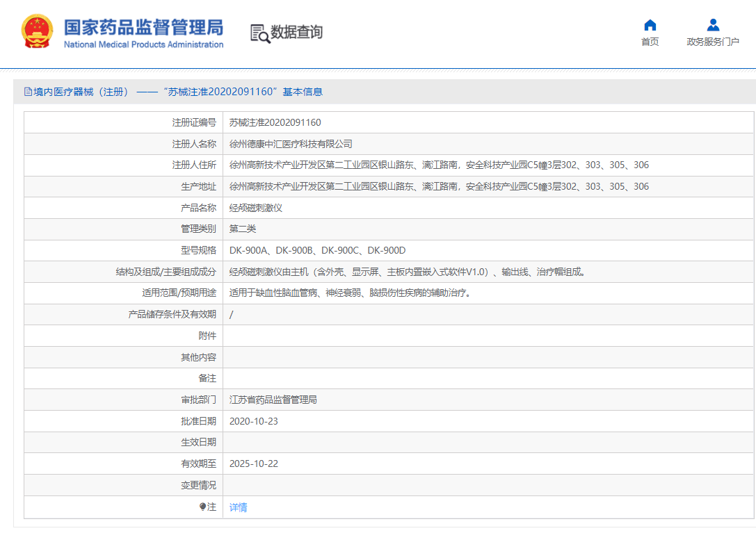Click the 产品储存条件及有效期 row label
756x533 pixels.
(x=172, y=314)
